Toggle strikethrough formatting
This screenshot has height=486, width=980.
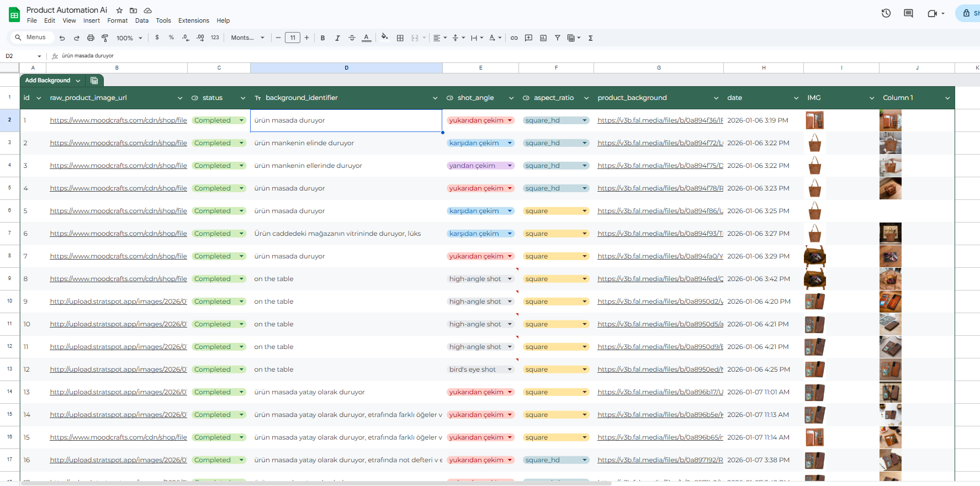[x=352, y=38]
